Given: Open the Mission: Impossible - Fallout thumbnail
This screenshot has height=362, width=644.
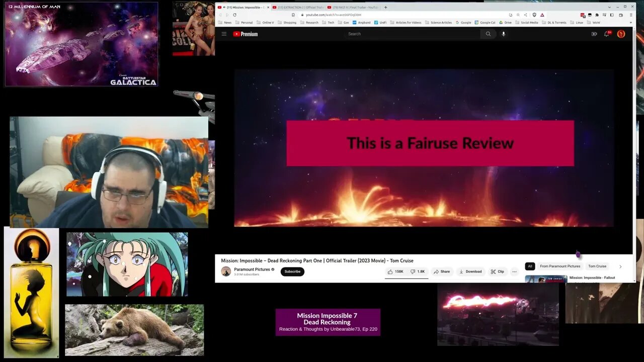Looking at the screenshot, I should pyautogui.click(x=546, y=279).
